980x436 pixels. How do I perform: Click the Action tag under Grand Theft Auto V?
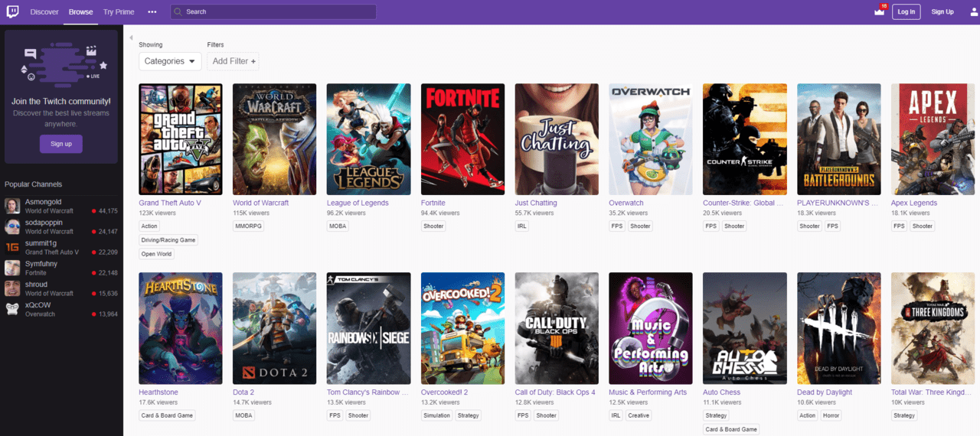149,226
